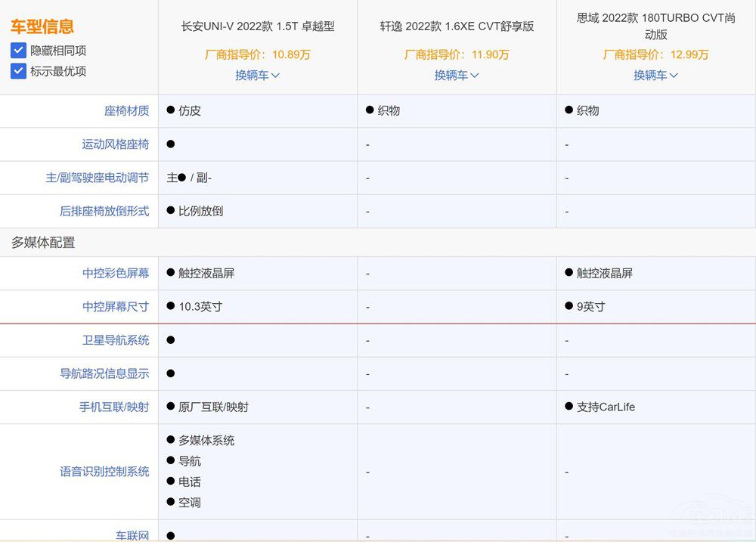Expand 换辆车 selector under 轩逸
The width and height of the screenshot is (756, 542).
pyautogui.click(x=457, y=75)
